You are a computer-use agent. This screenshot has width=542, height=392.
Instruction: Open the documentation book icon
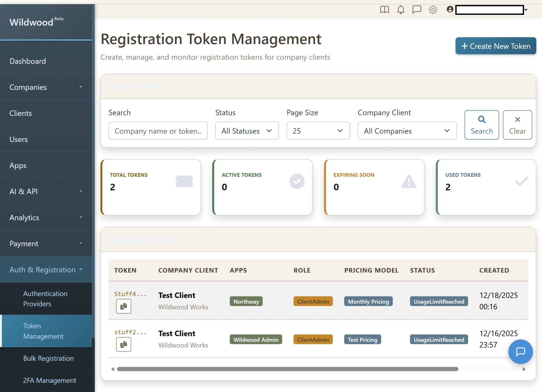[385, 10]
